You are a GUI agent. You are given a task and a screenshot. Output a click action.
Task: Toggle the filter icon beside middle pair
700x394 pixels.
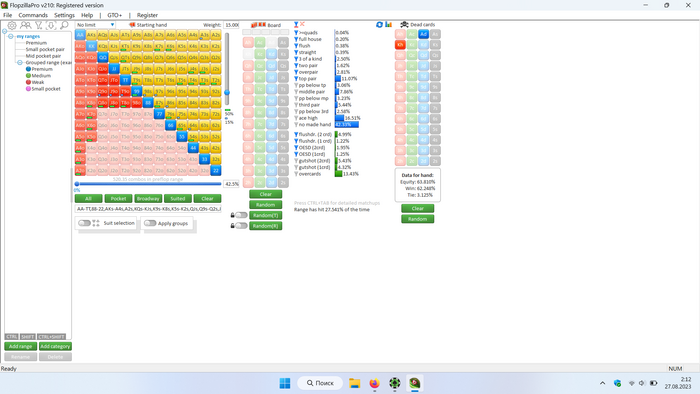click(x=296, y=91)
